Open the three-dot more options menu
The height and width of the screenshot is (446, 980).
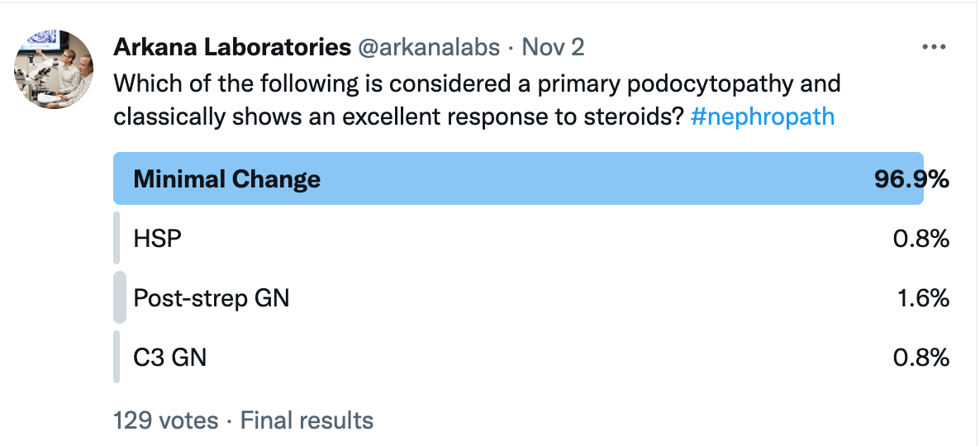click(x=934, y=47)
